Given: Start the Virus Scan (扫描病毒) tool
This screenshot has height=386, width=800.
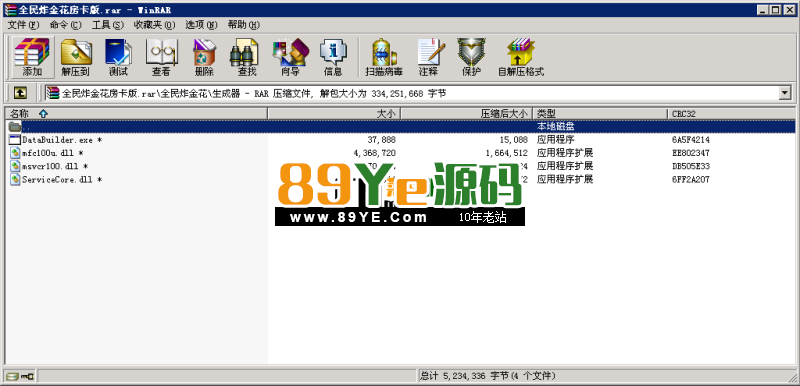Looking at the screenshot, I should click(384, 57).
